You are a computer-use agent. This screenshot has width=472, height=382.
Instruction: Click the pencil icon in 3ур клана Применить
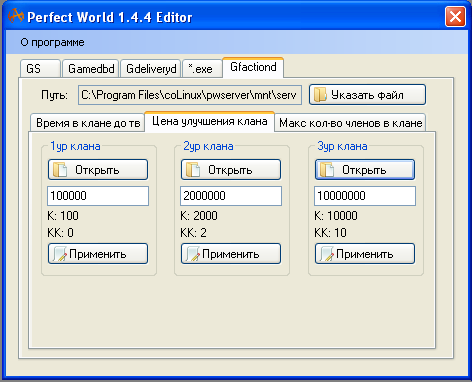[327, 254]
